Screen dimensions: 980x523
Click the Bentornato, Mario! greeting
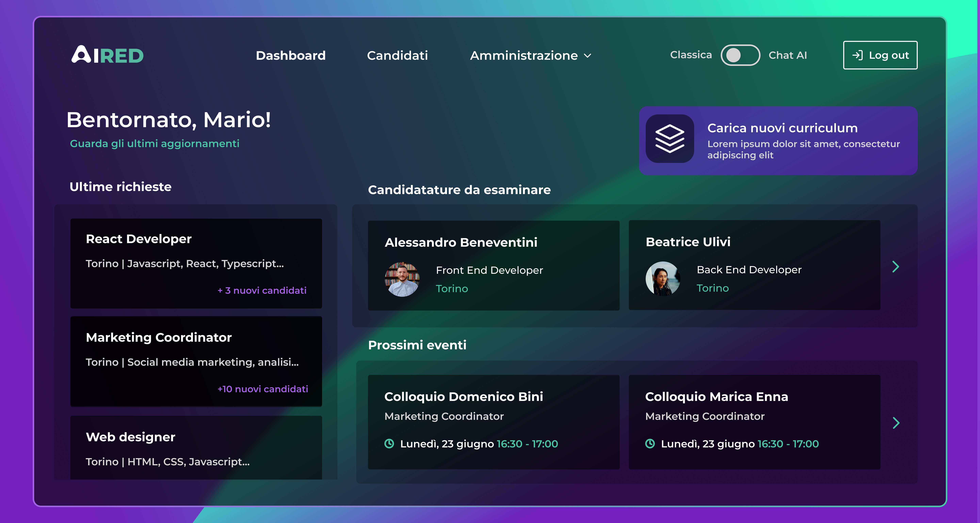pyautogui.click(x=169, y=120)
